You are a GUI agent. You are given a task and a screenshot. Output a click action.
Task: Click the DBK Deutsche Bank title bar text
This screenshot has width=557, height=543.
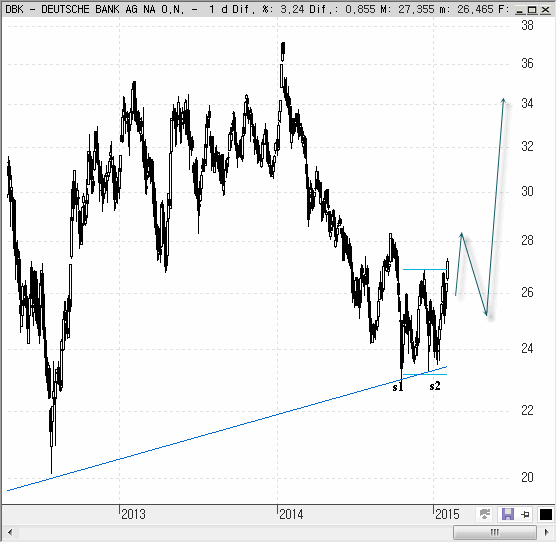tap(95, 9)
